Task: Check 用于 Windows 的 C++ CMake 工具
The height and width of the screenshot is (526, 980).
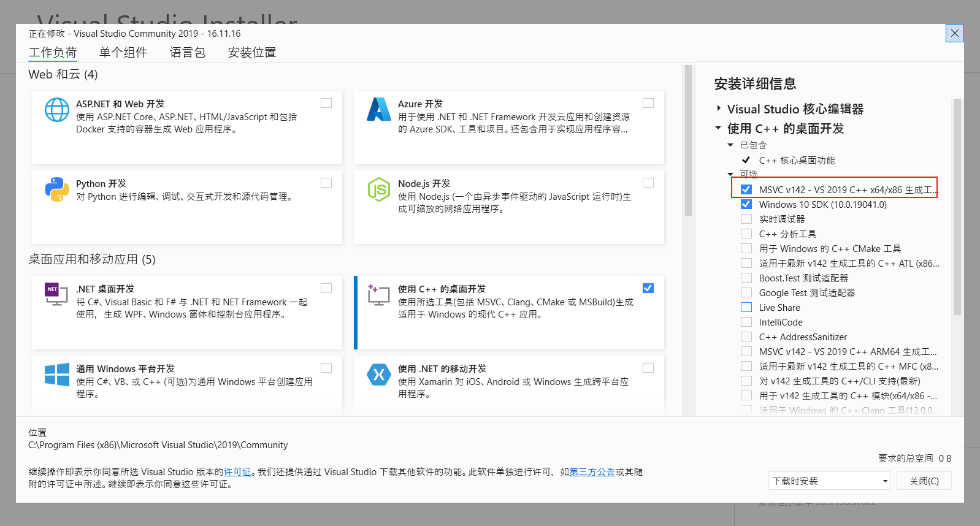Action: point(746,248)
